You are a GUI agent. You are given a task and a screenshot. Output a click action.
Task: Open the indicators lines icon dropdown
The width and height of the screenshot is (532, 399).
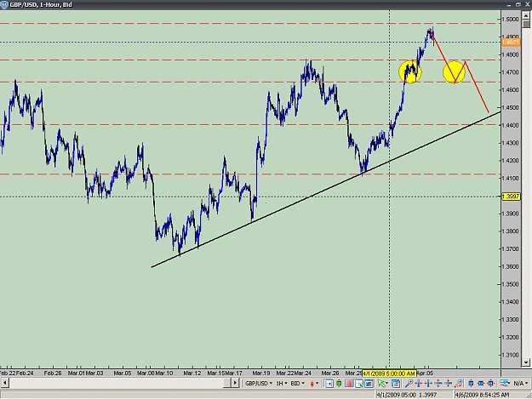click(x=506, y=384)
